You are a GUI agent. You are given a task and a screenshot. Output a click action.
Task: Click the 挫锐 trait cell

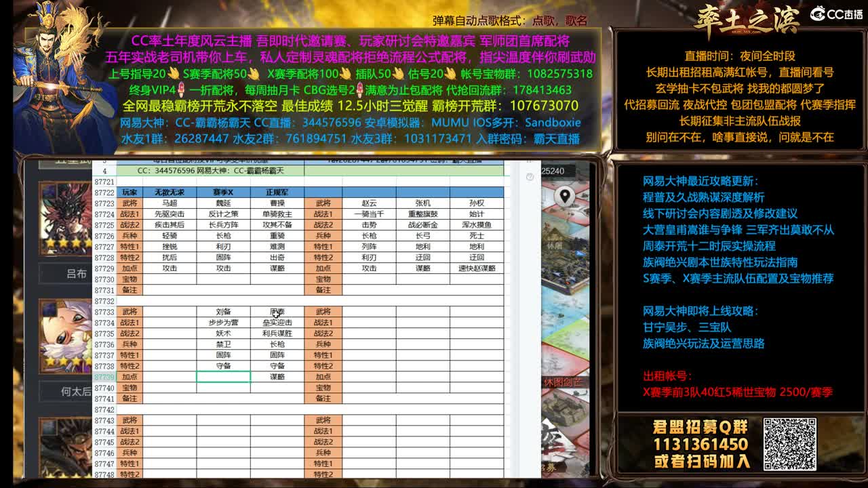point(170,247)
